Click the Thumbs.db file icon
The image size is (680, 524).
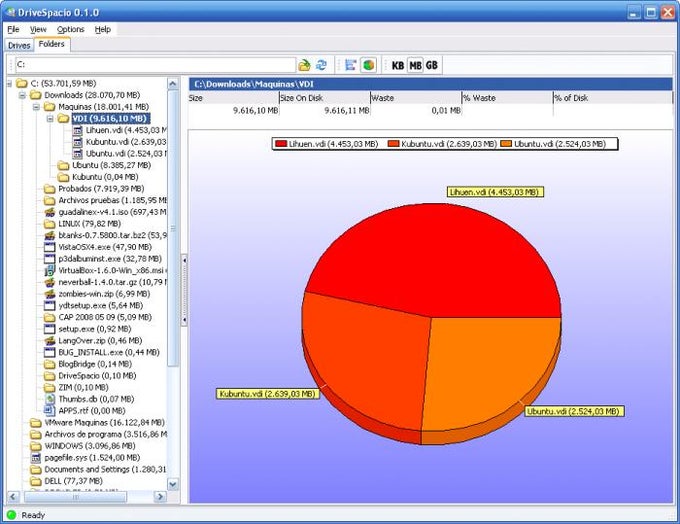point(50,400)
